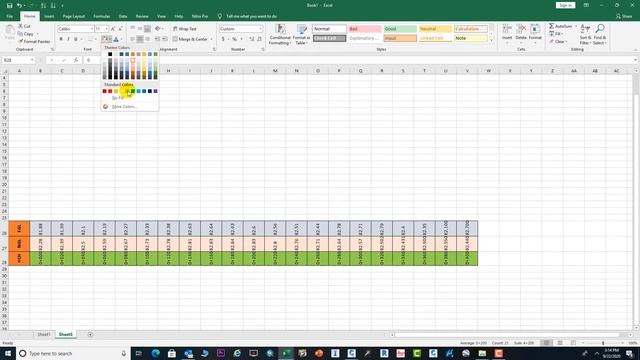
Task: Apply the Bad cell style
Action: click(x=365, y=29)
